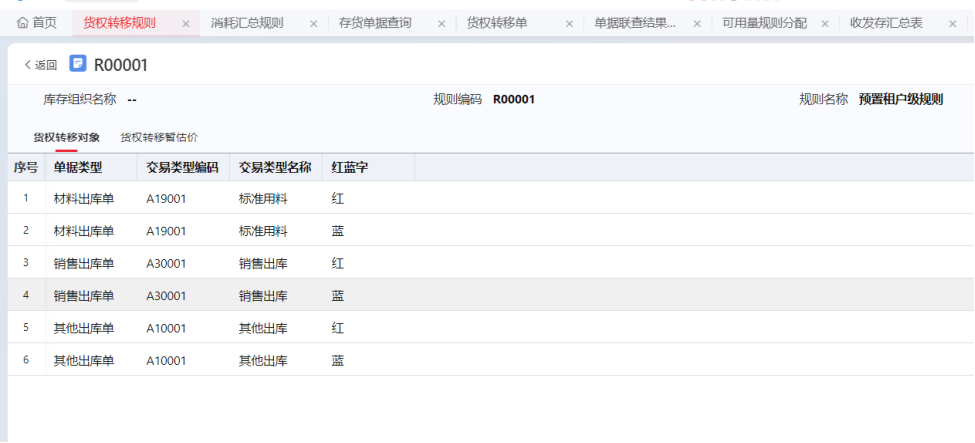The width and height of the screenshot is (975, 443).
Task: Select the 货权转移对象 sub-tab
Action: click(x=66, y=137)
